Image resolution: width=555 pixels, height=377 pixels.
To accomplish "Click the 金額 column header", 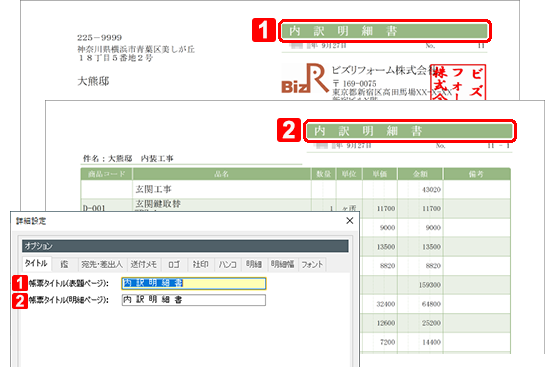I will click(x=420, y=174).
